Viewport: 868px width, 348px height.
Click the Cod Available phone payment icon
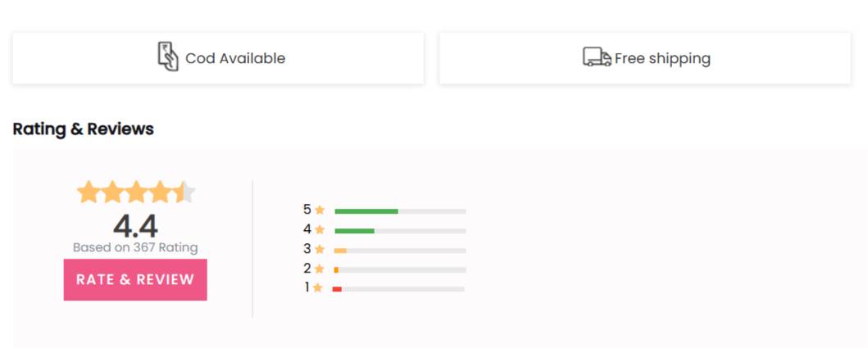[x=168, y=56]
